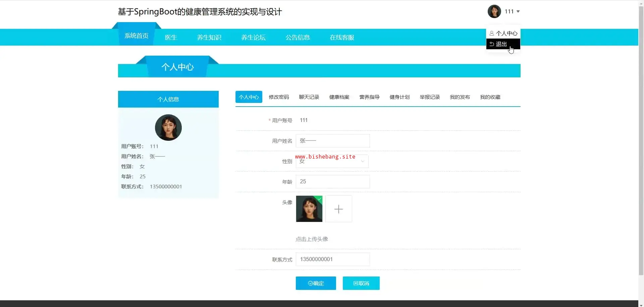644x307 pixels.
Task: Expand the 性别 gender dropdown
Action: [x=332, y=162]
